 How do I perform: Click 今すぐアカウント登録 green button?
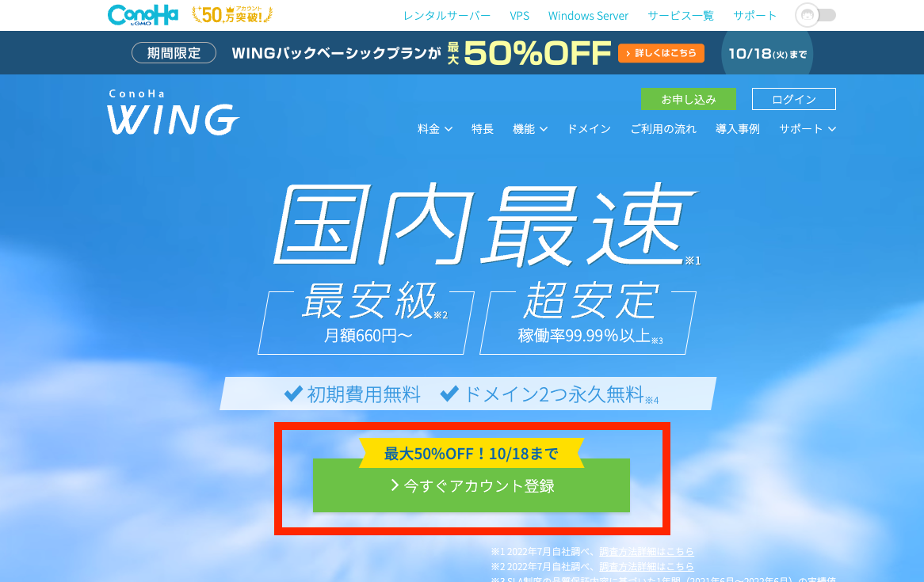[472, 485]
